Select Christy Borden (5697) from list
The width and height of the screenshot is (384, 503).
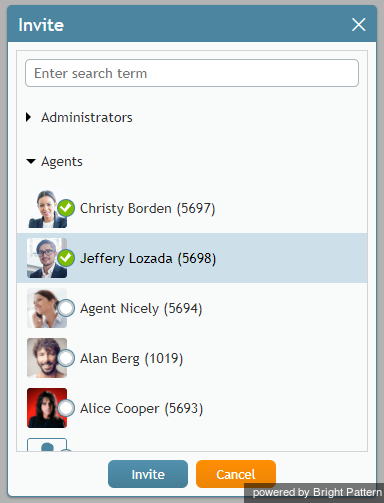click(192, 208)
